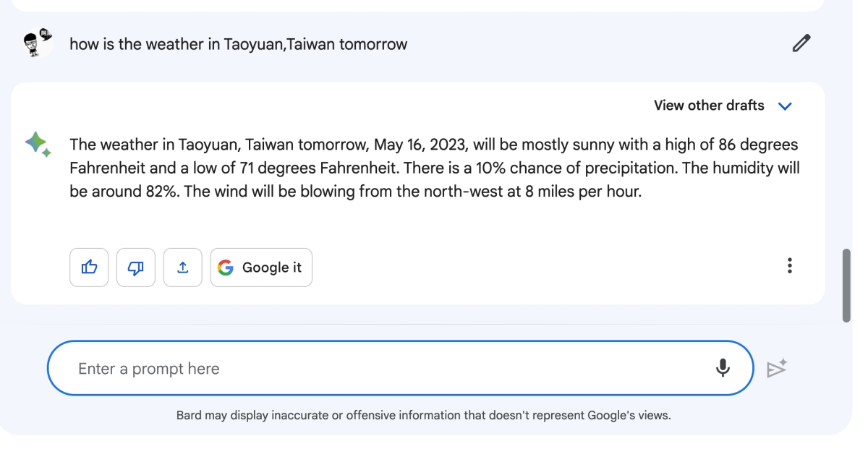The width and height of the screenshot is (868, 449).
Task: Click the Bard sparkle icon beside response
Action: [38, 144]
